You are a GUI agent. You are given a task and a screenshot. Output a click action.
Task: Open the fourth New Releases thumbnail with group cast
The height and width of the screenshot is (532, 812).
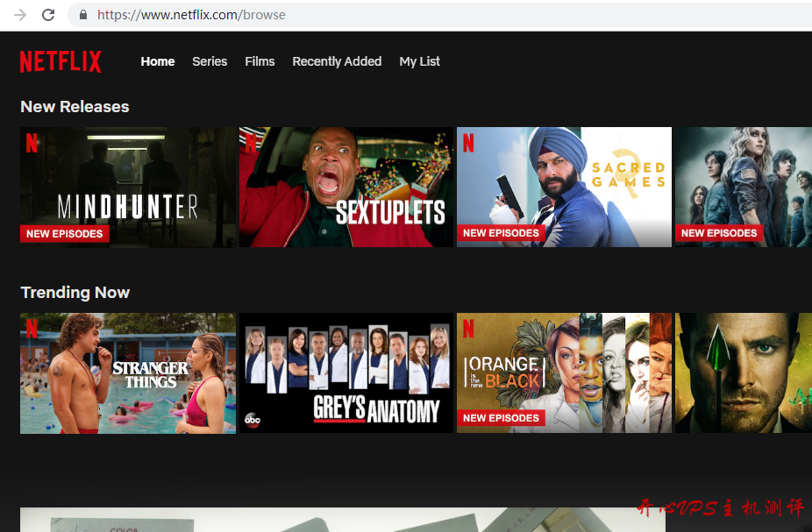pyautogui.click(x=744, y=188)
